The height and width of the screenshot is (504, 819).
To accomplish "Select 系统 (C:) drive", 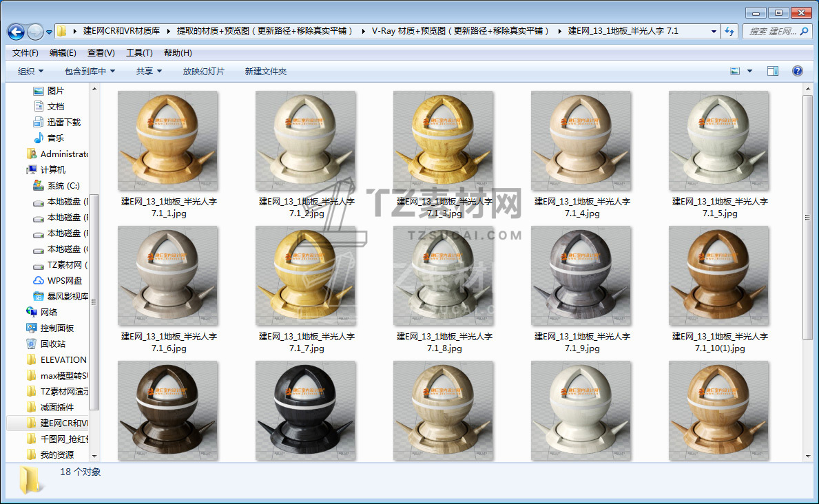I will [x=63, y=185].
